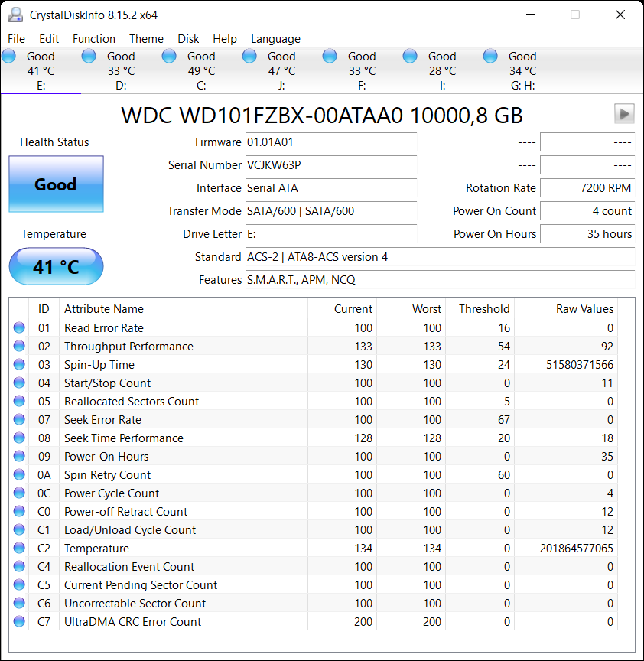Click status icon for Seek Time Performance
Viewport: 644px width, 661px height.
19,438
